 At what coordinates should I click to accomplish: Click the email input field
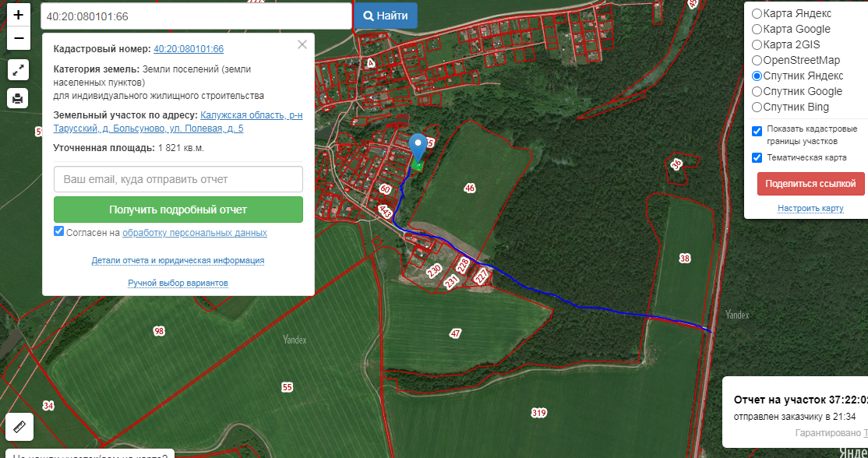click(x=178, y=179)
